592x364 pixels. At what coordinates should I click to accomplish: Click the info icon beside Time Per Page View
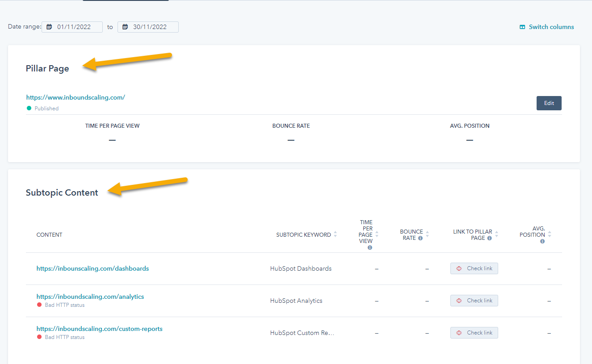369,247
